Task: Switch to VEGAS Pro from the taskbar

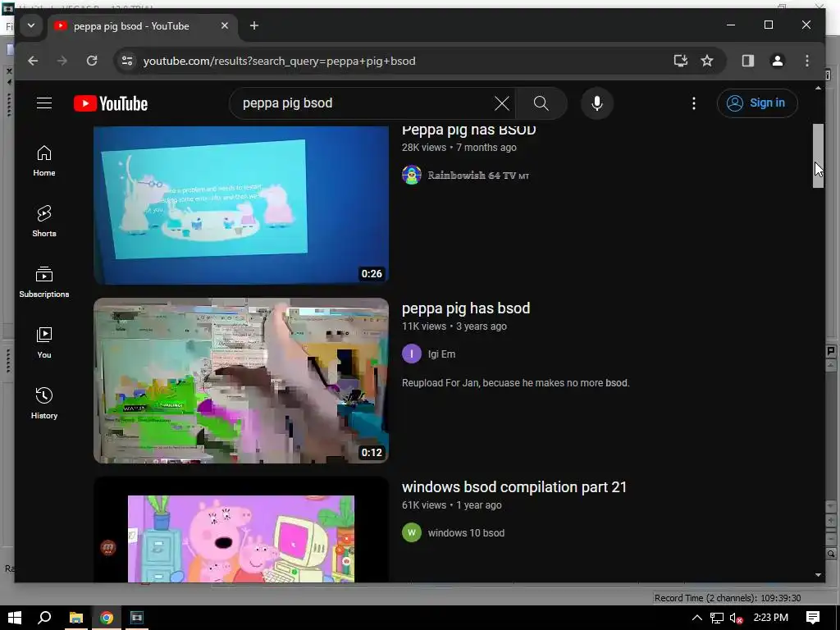Action: 137,618
